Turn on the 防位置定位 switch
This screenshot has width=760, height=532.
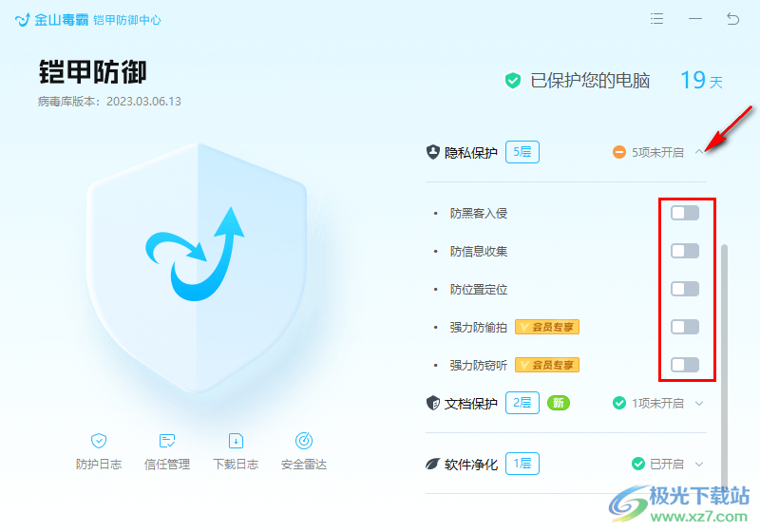click(685, 289)
